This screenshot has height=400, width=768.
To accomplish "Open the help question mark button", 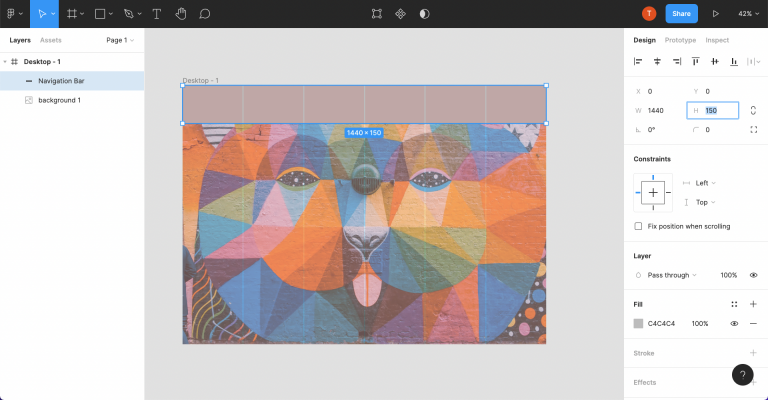I will pos(742,375).
